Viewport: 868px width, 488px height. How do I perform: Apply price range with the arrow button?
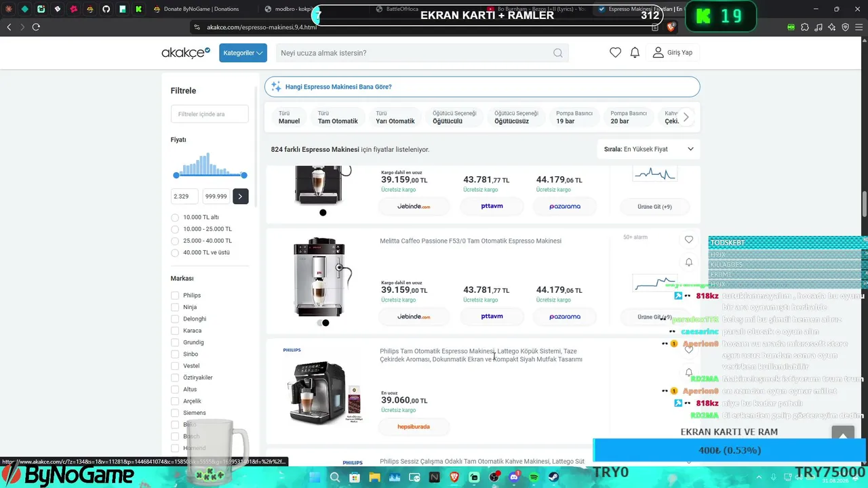(240, 197)
